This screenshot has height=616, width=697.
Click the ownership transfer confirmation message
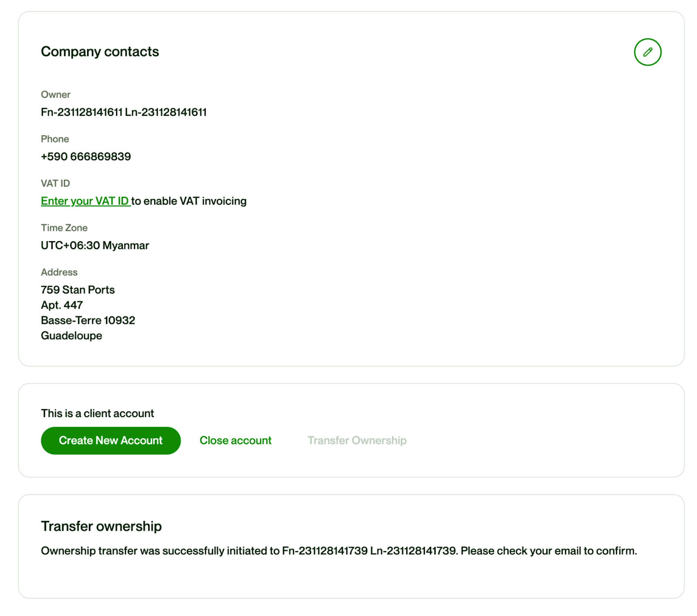(x=338, y=551)
